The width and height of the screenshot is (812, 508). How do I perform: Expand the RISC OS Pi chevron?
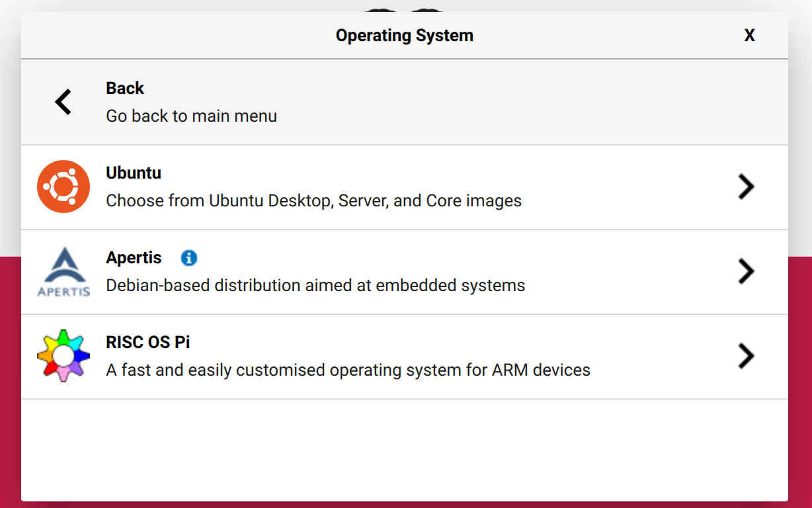tap(746, 356)
